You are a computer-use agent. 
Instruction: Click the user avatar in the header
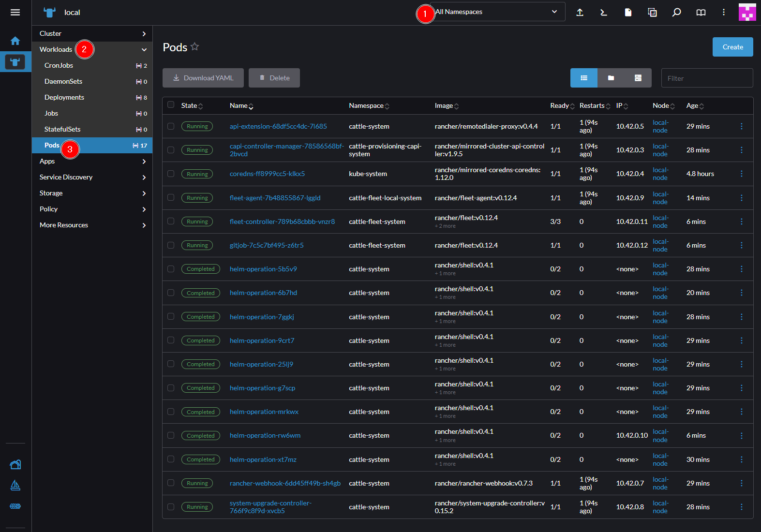[x=747, y=12]
